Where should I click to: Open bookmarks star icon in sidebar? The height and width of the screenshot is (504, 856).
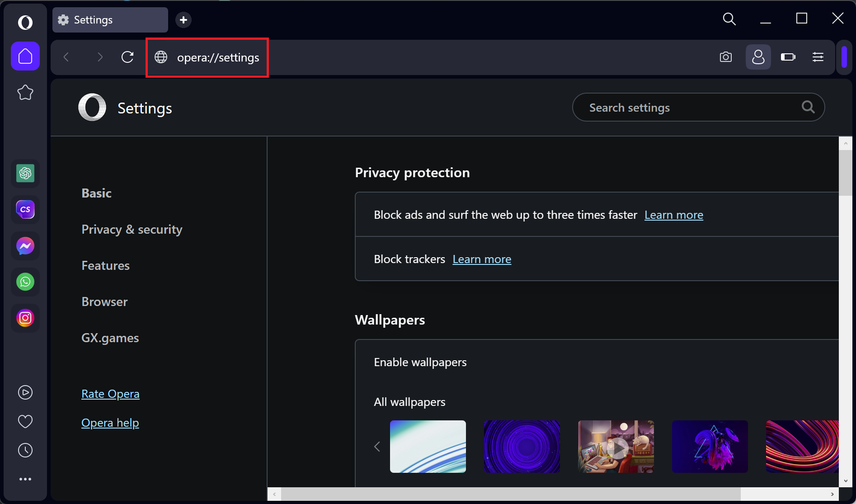pyautogui.click(x=25, y=93)
